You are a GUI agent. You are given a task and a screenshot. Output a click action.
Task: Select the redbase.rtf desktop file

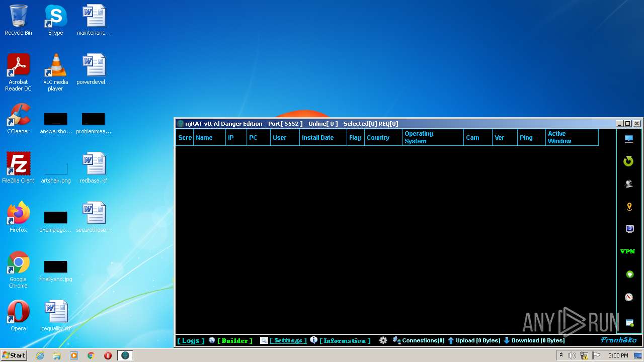click(x=93, y=168)
